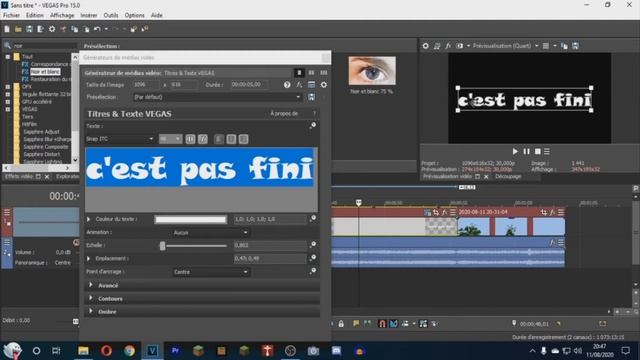Collapse the Tout folder in effects tree
Screen dimensions: 640x360
pos(8,57)
